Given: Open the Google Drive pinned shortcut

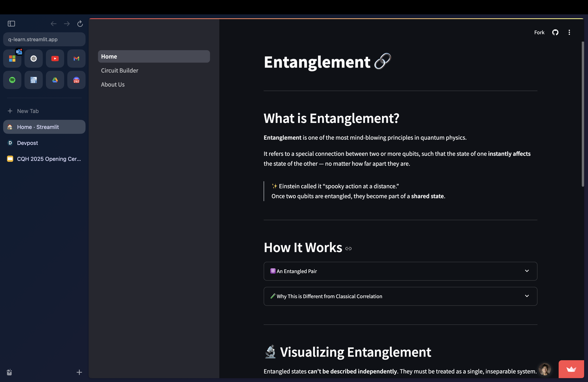Looking at the screenshot, I should [x=55, y=80].
